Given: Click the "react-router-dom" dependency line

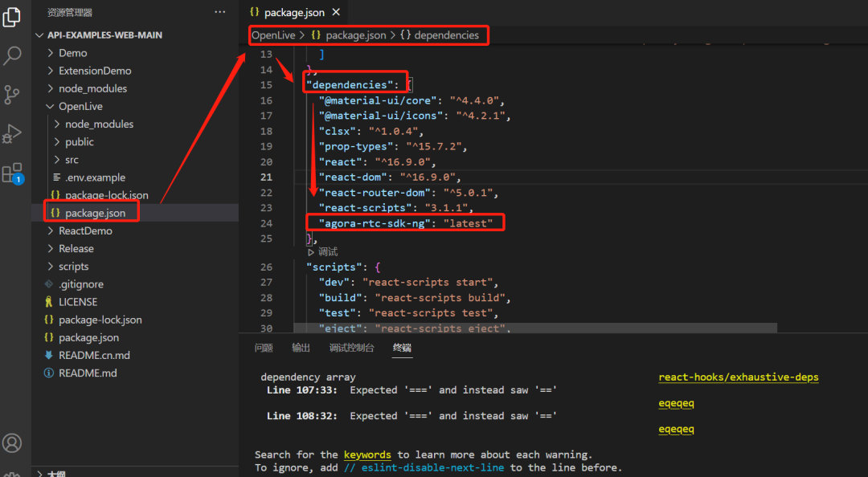Looking at the screenshot, I should point(408,193).
